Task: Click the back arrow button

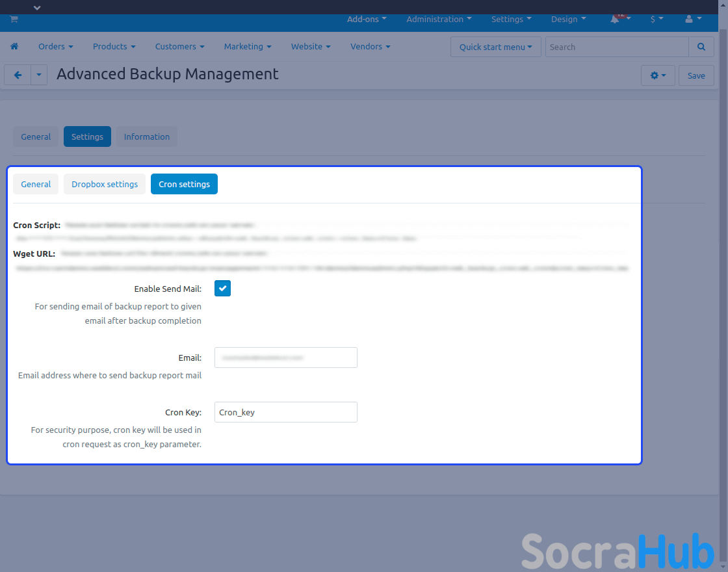Action: pos(18,75)
